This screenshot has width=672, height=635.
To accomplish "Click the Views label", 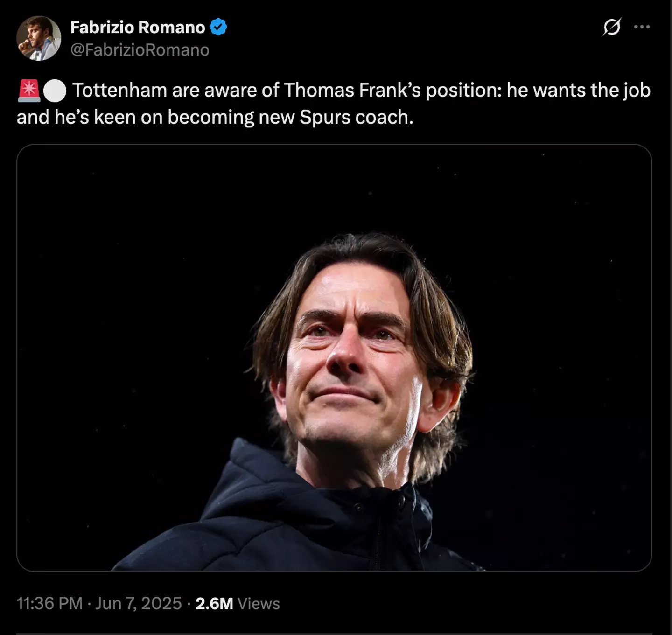I will [259, 603].
